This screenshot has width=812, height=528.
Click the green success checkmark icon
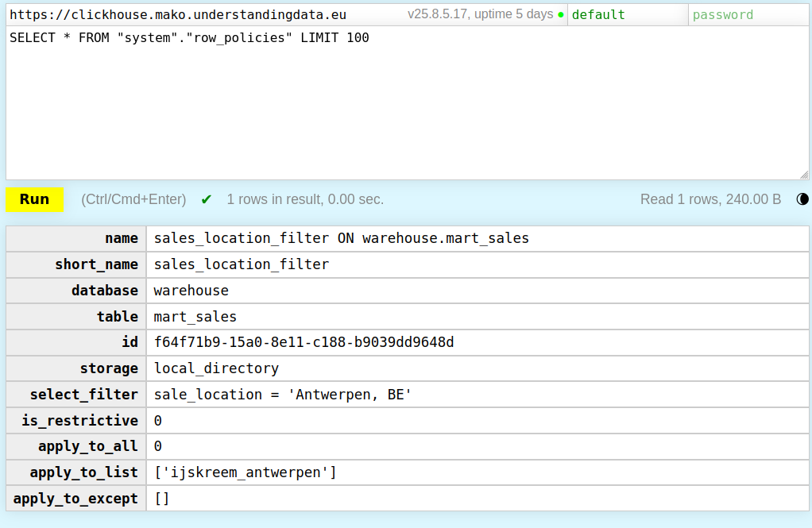(207, 199)
